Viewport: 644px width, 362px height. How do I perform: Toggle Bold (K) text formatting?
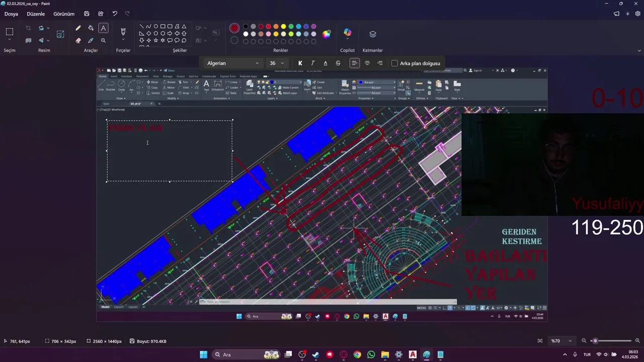tap(300, 63)
